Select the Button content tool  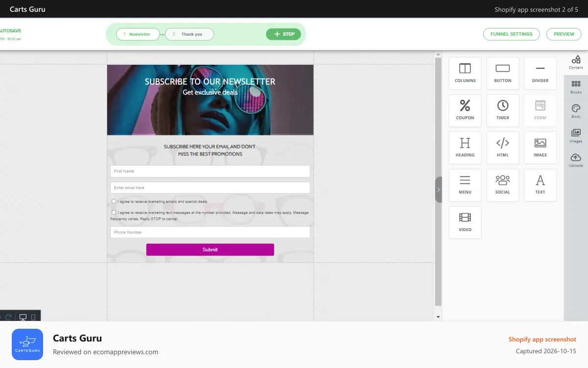[x=503, y=74]
